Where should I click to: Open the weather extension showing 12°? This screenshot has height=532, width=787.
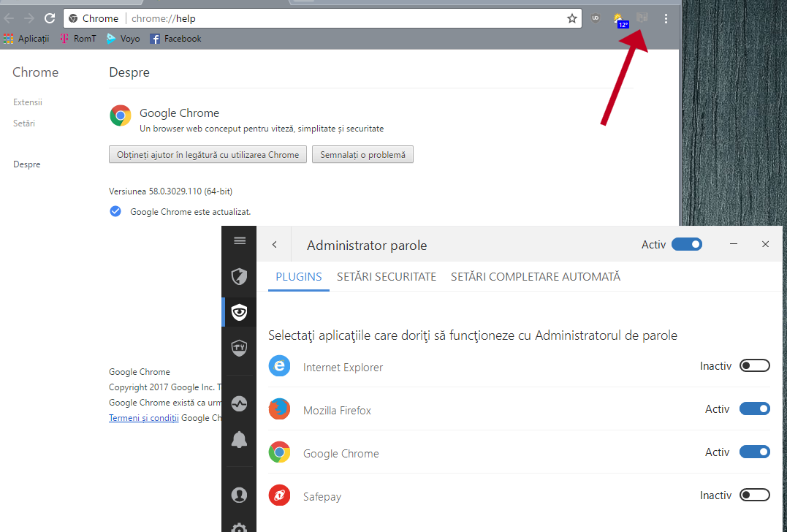point(620,20)
